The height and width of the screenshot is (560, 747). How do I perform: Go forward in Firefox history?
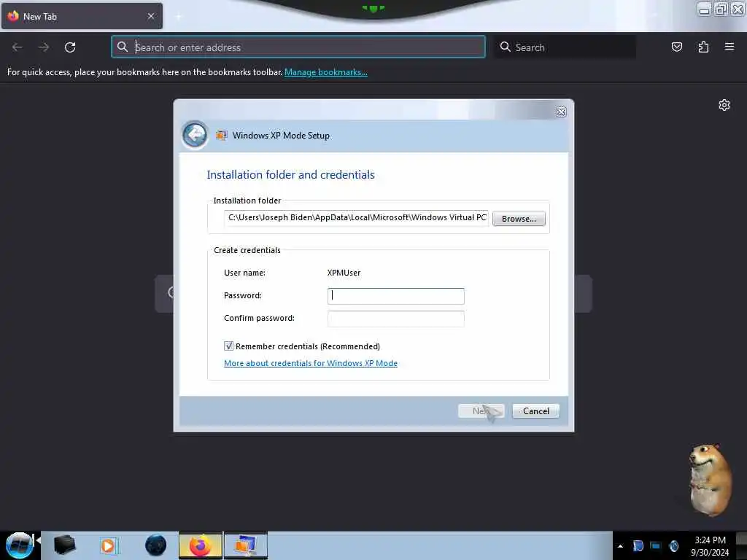point(43,47)
